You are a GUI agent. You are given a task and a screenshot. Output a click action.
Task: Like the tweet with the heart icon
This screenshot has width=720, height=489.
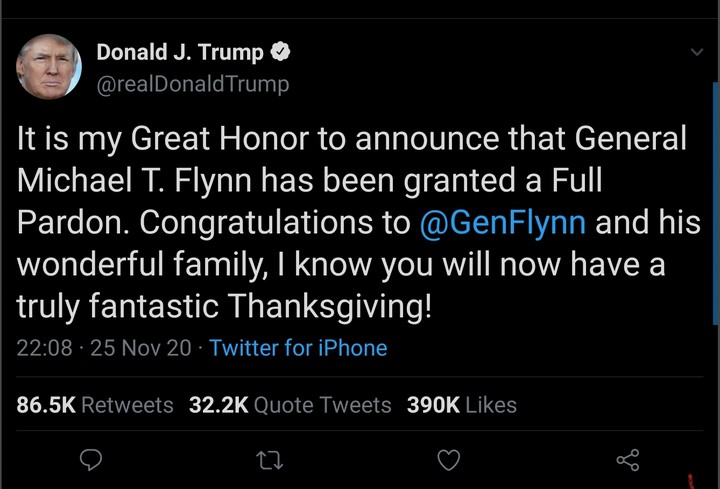[449, 460]
